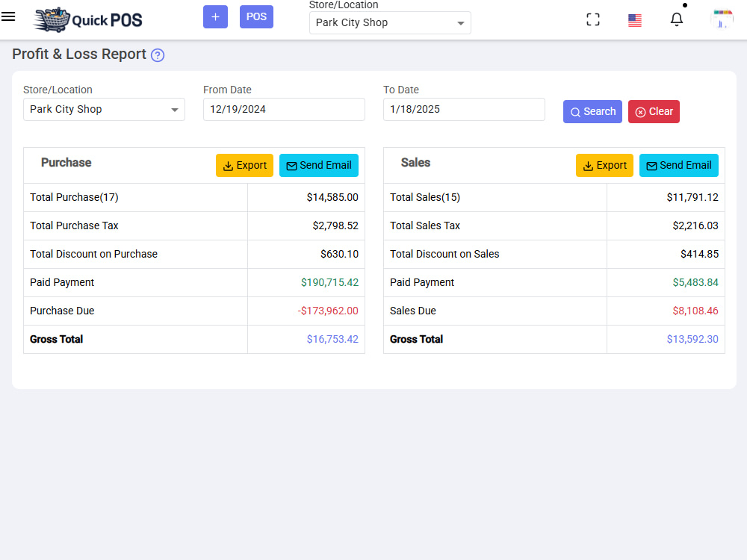
Task: Select the Total Sales Tax value $2,216.03
Action: click(695, 225)
